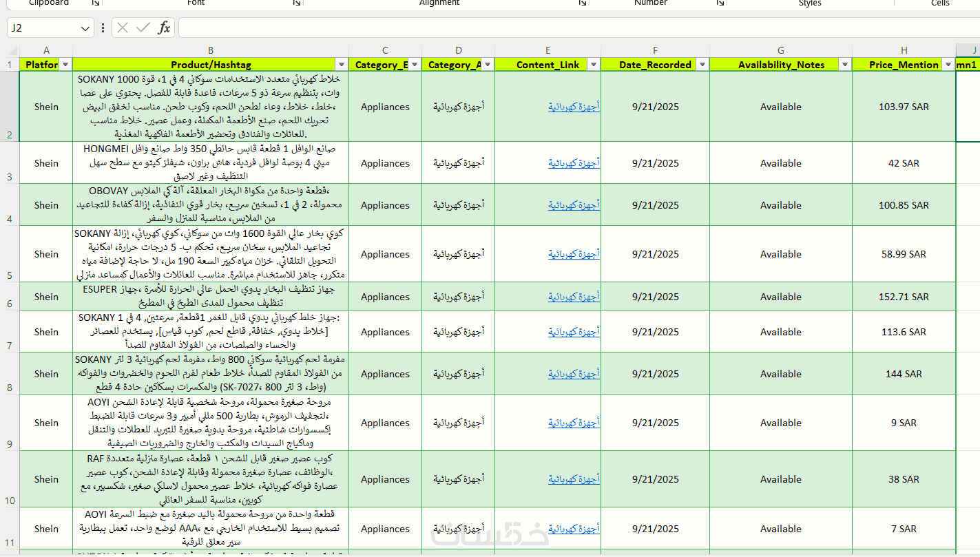Open the hyperlink in row 11 Content_Link
The height and width of the screenshot is (557, 980).
pyautogui.click(x=574, y=529)
